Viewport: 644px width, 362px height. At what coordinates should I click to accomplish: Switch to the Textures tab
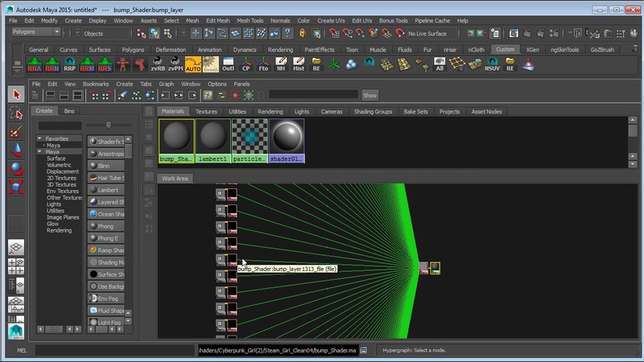point(206,111)
